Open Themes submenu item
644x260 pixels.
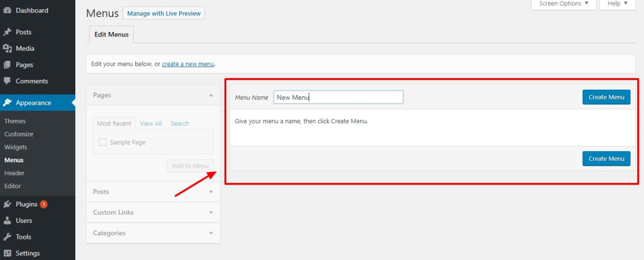[15, 121]
